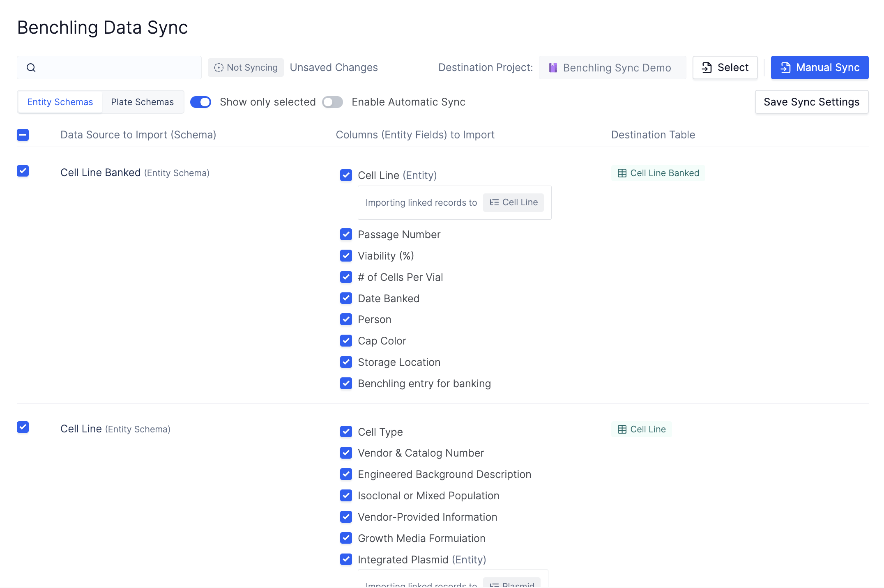Image resolution: width=884 pixels, height=588 pixels.
Task: Uncheck the Cap Color checkbox
Action: pyautogui.click(x=346, y=341)
